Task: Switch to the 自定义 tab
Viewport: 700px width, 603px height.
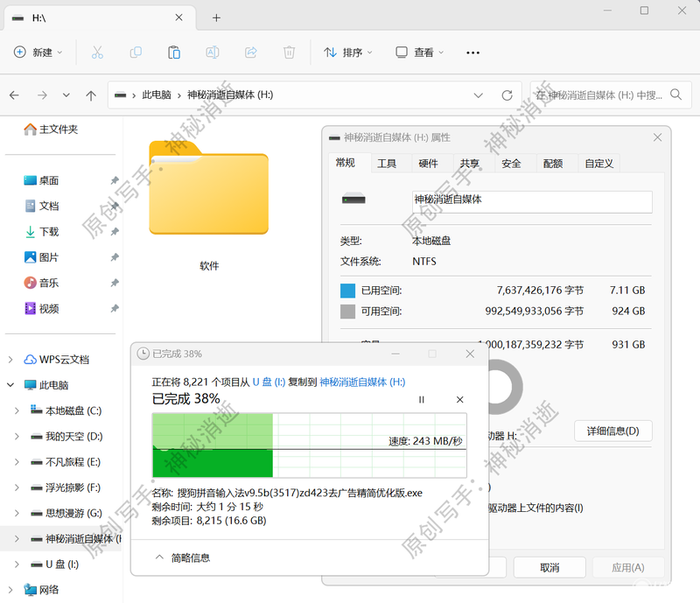Action: click(x=599, y=164)
